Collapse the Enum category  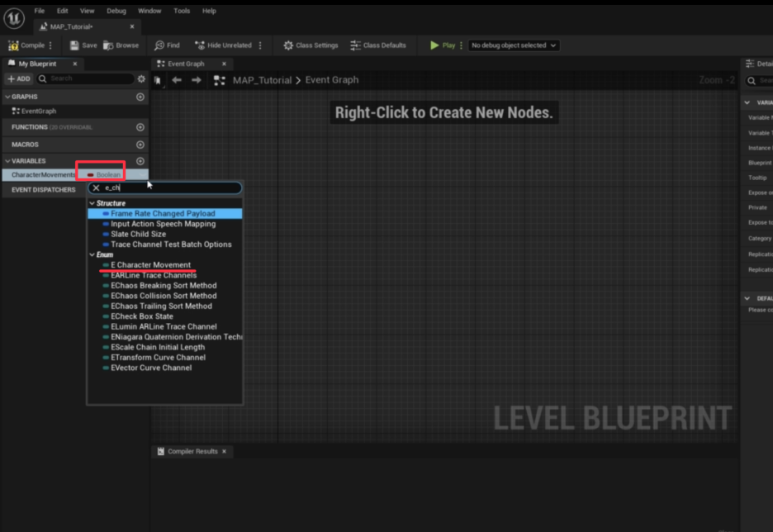pos(92,254)
